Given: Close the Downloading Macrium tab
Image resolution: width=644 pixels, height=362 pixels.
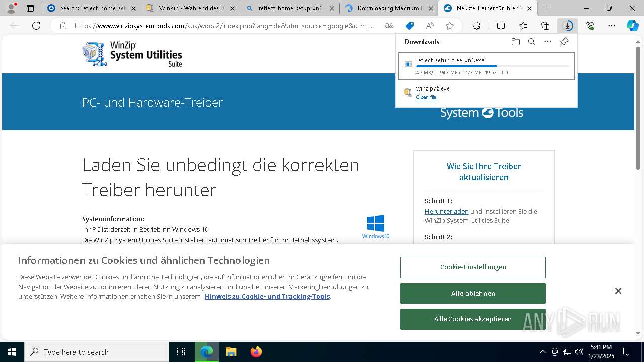Looking at the screenshot, I should 430,8.
